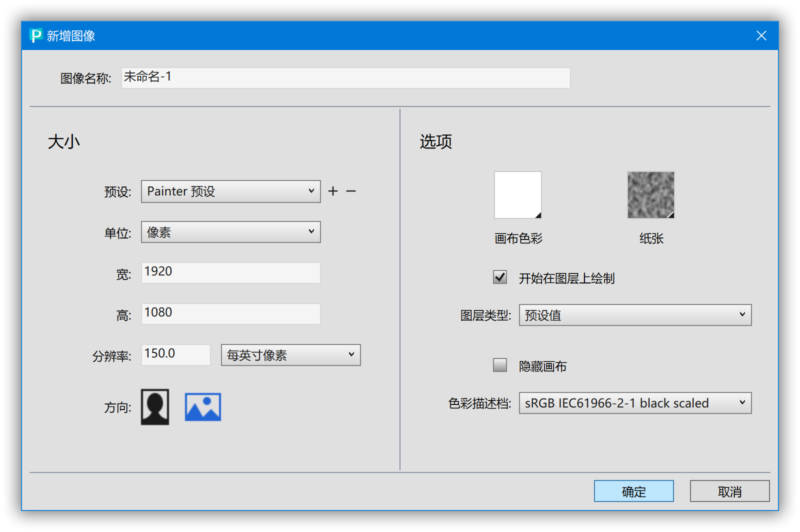The height and width of the screenshot is (532, 800).
Task: Click the 高 height field showing 1080
Action: click(231, 314)
